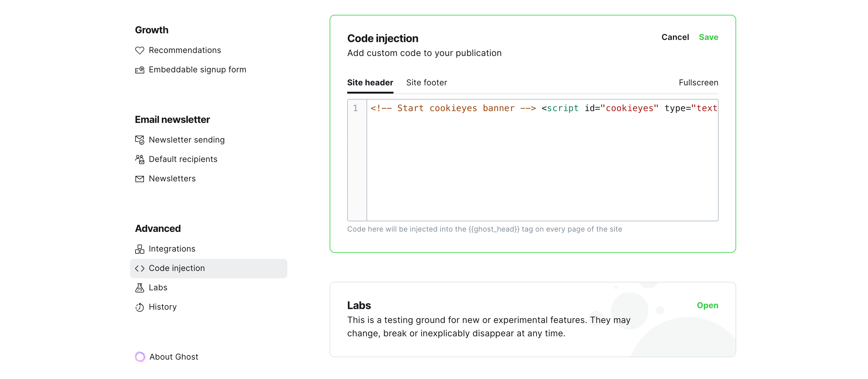Click the Recommendations heart icon
Image resolution: width=868 pixels, height=379 pixels.
(x=139, y=50)
